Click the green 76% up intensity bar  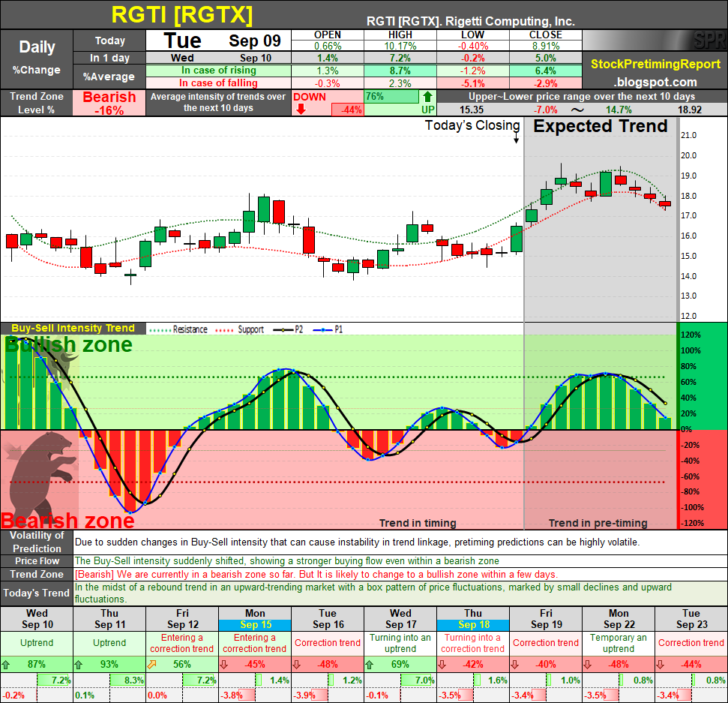click(392, 97)
